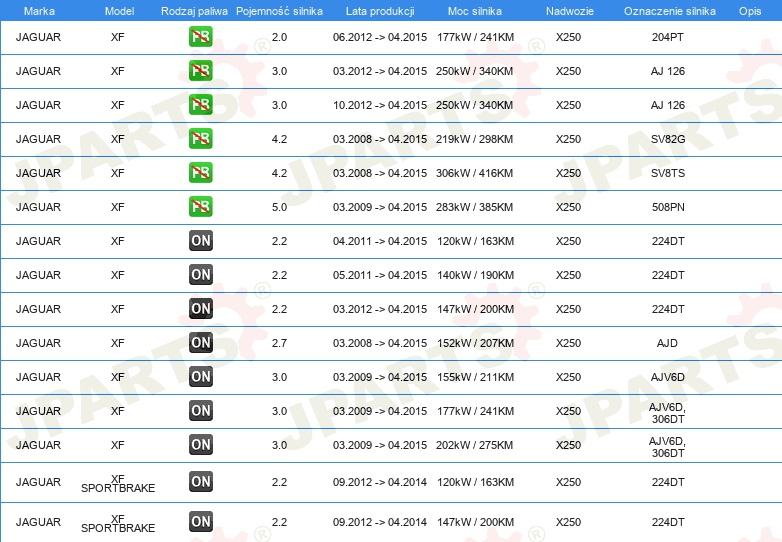Select the engine code SV8TS
Image resolution: width=782 pixels, height=542 pixels.
click(668, 173)
